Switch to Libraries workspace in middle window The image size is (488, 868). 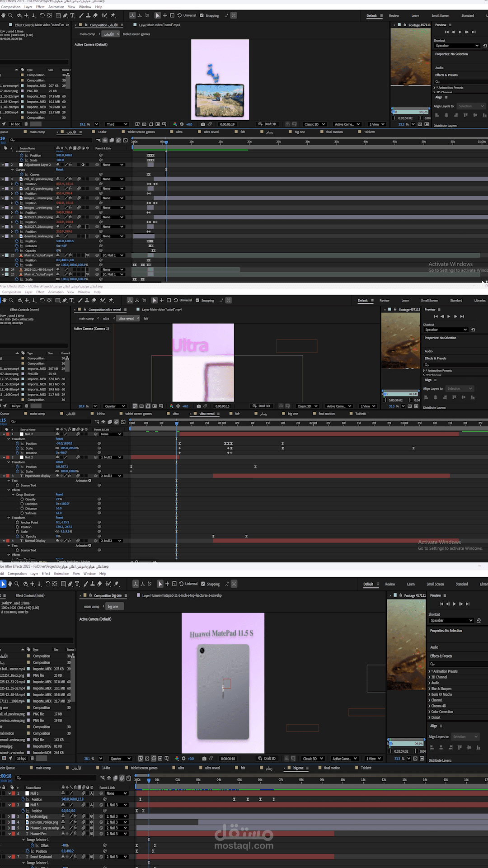click(x=480, y=301)
